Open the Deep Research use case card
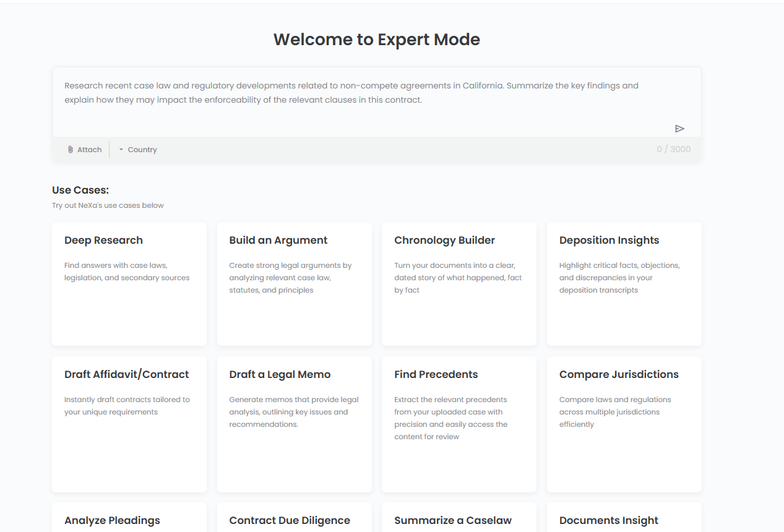 pyautogui.click(x=129, y=283)
